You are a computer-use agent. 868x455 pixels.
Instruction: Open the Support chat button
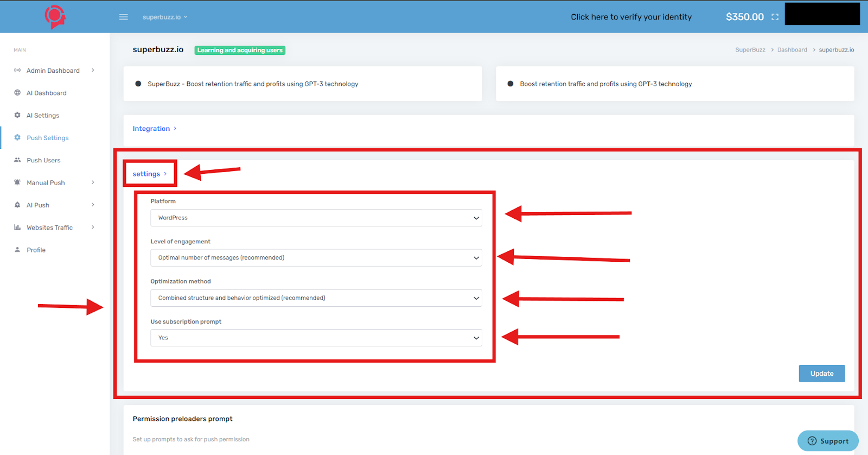click(x=828, y=441)
